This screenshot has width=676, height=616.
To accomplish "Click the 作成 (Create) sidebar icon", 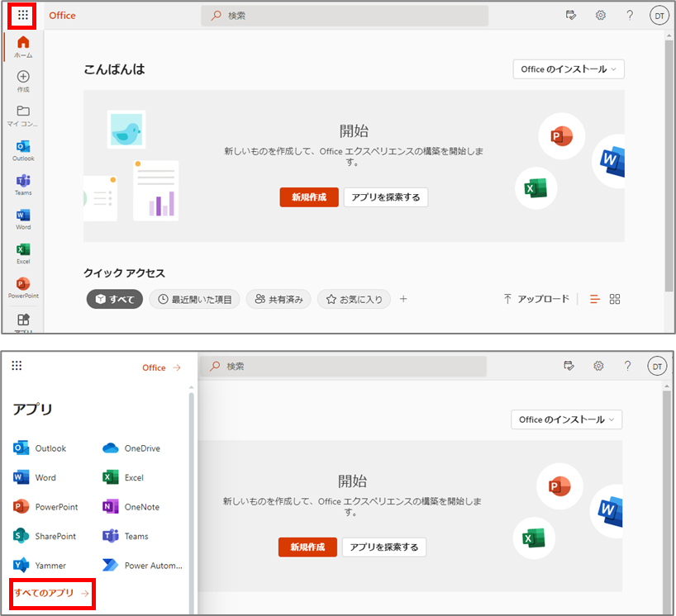I will point(23,81).
